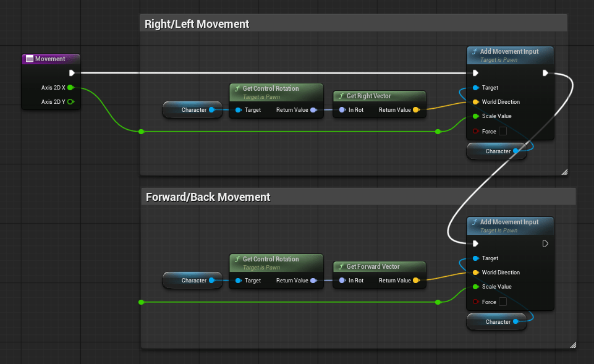This screenshot has height=364, width=594.
Task: Click the Get Forward Vector In Rot pin
Action: point(342,281)
